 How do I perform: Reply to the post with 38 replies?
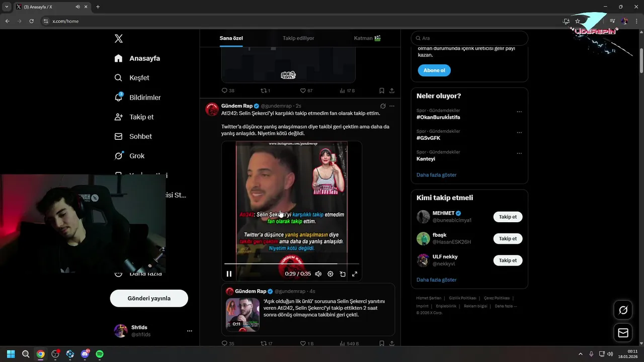[228, 90]
